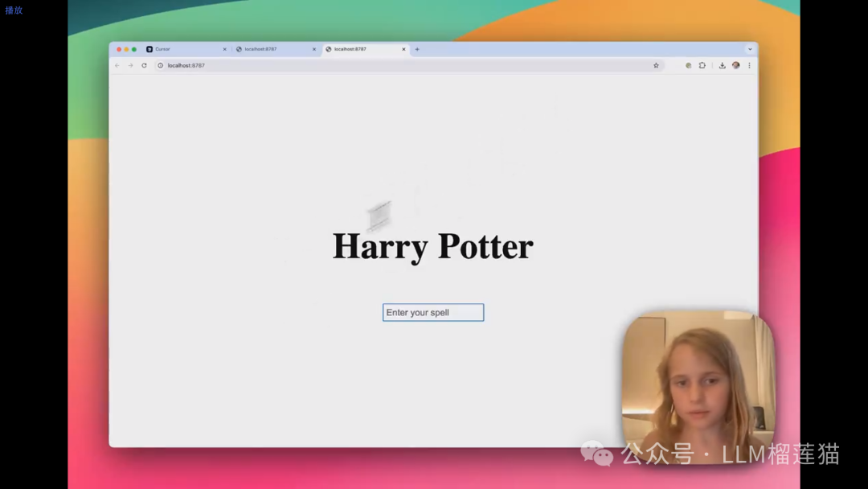Switch to the Cursor tab

click(181, 49)
